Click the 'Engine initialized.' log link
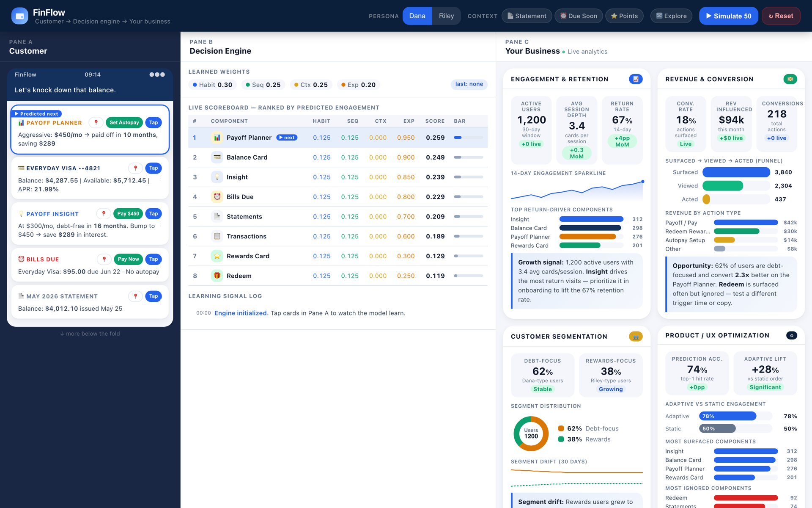 [241, 313]
